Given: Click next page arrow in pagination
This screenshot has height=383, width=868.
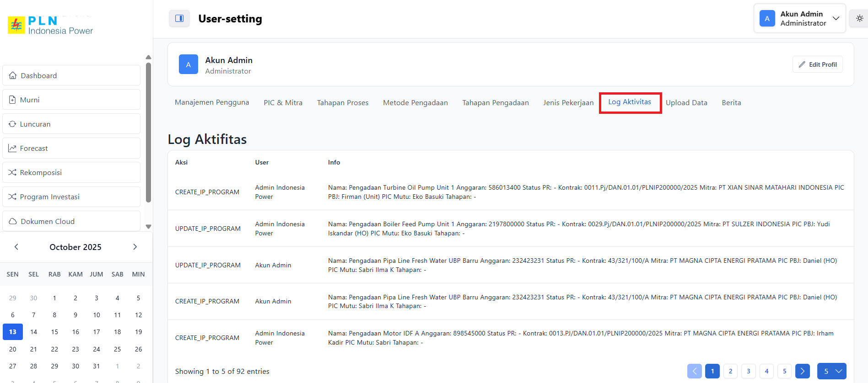Looking at the screenshot, I should click(x=802, y=371).
